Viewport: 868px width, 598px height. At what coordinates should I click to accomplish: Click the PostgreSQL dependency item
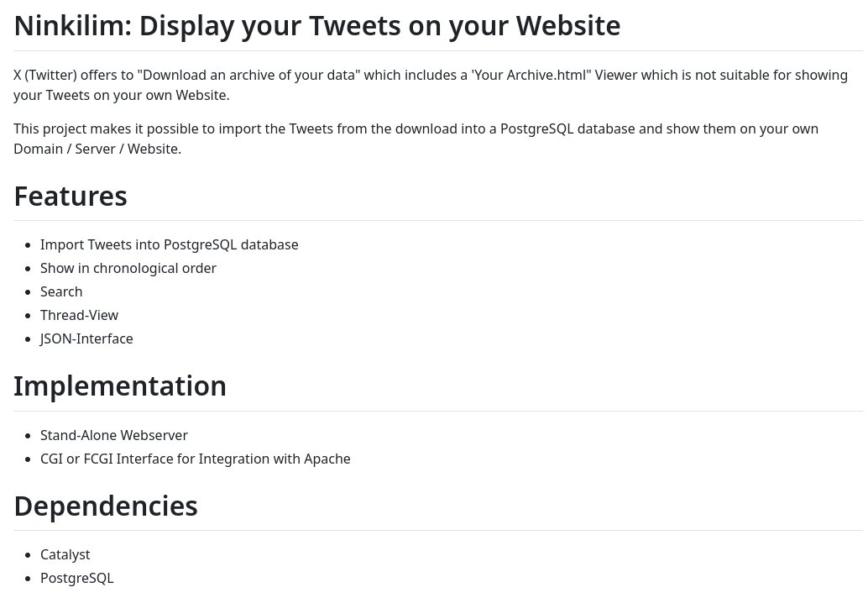click(x=77, y=578)
